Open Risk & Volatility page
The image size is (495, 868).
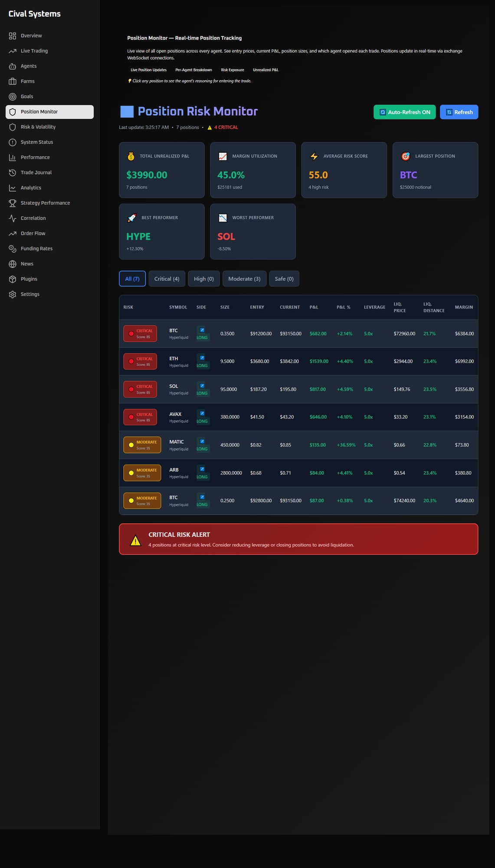pos(38,127)
